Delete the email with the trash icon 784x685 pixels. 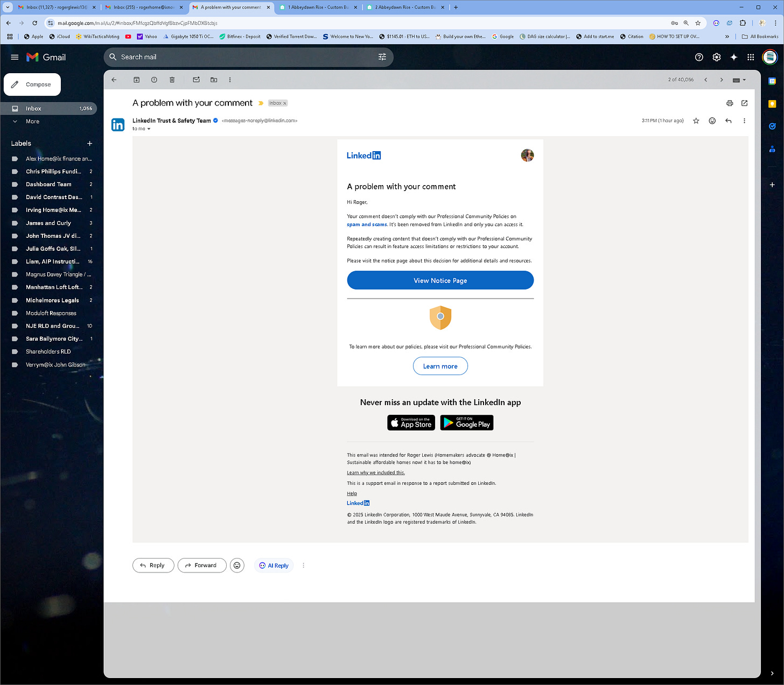(172, 80)
